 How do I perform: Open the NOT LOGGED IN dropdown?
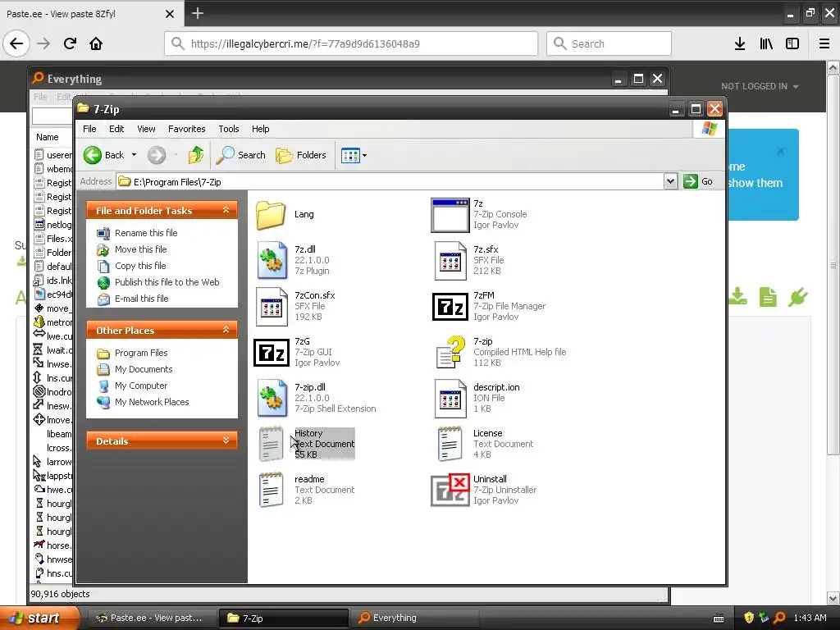(x=760, y=86)
